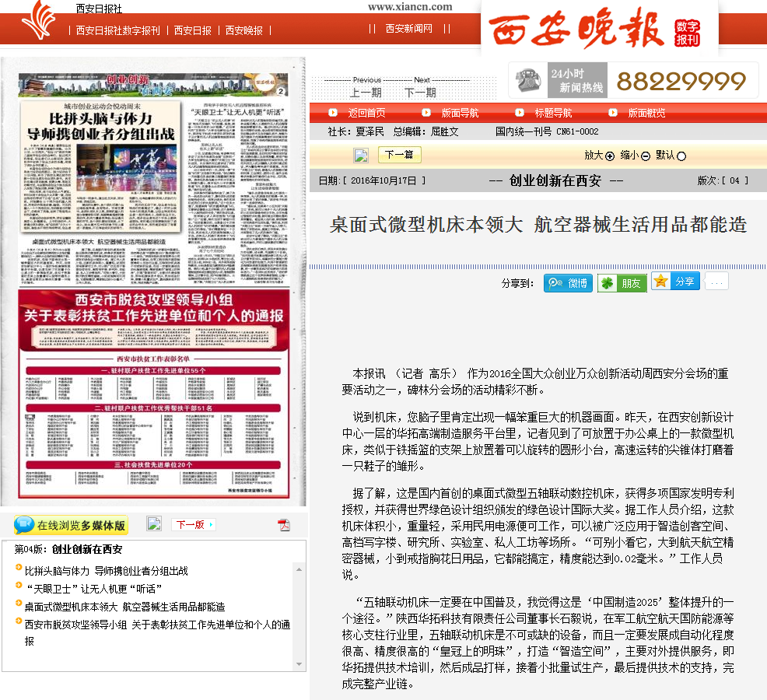The width and height of the screenshot is (767, 700).
Task: Click the 下一篇 next article button
Action: click(399, 155)
